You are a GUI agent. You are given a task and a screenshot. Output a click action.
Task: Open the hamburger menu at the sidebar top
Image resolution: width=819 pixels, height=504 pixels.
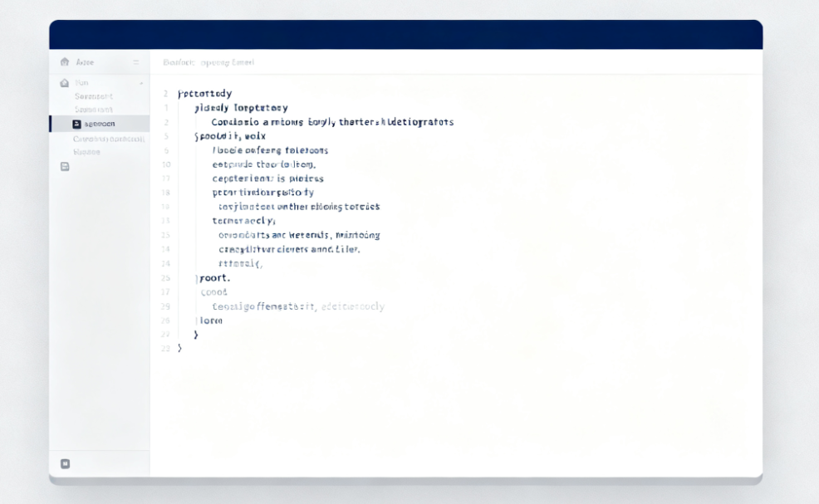(136, 62)
